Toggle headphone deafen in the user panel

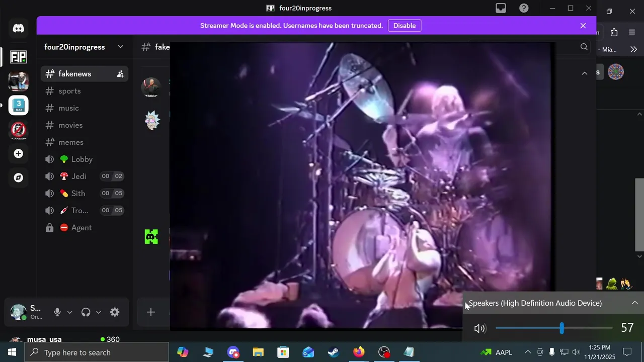[x=86, y=312]
